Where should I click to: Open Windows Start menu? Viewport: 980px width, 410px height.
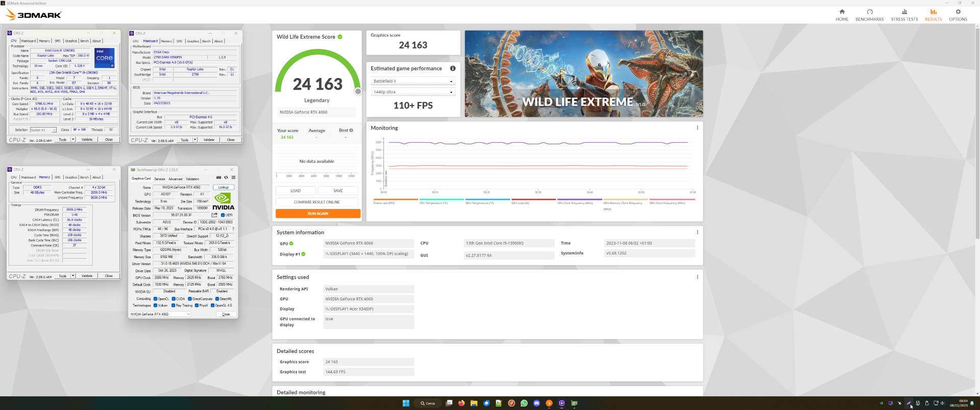point(406,403)
